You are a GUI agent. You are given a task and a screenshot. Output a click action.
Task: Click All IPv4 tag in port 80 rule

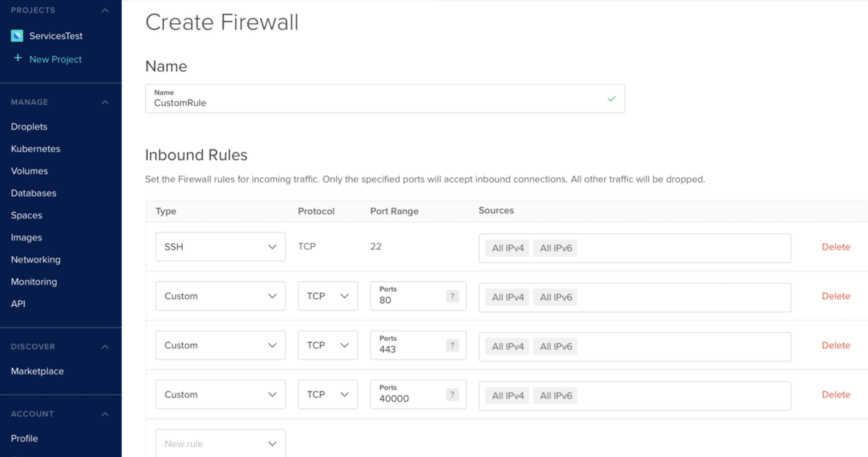tap(507, 297)
